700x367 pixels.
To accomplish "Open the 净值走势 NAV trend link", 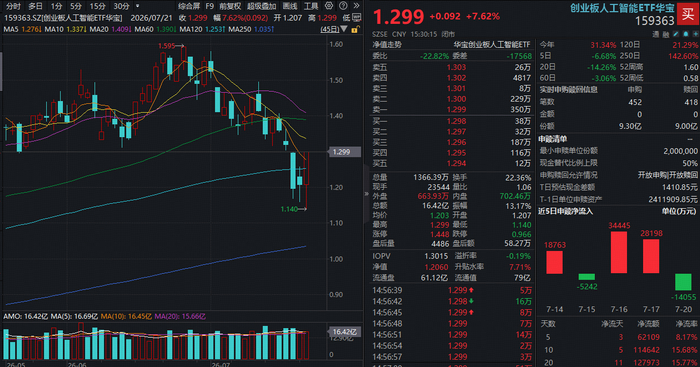I will coord(387,45).
